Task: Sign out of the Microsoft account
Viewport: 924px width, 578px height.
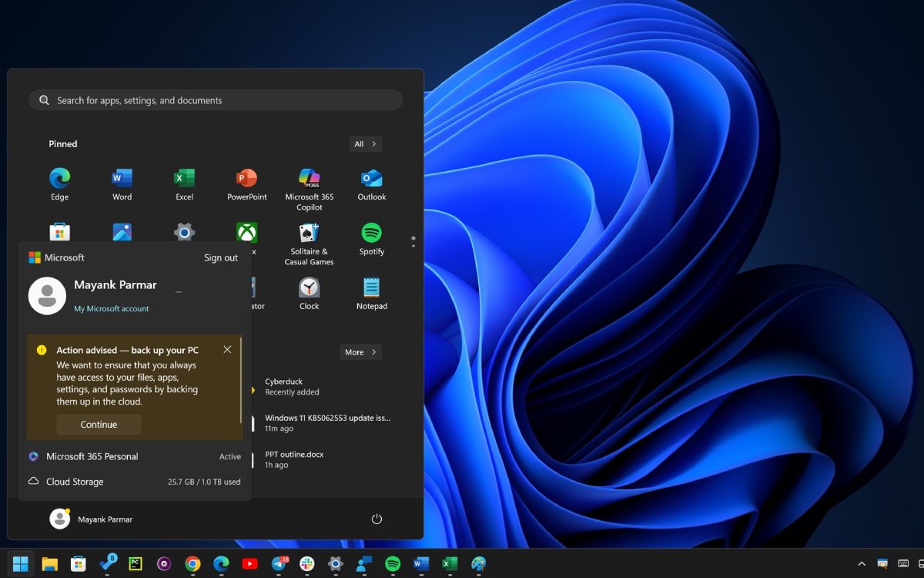Action: 220,257
